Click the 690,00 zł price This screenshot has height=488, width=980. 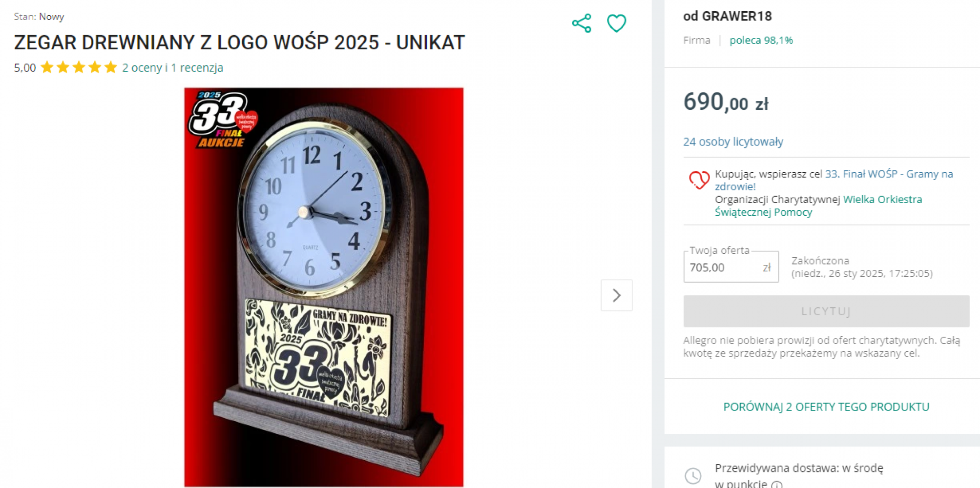[x=726, y=102]
